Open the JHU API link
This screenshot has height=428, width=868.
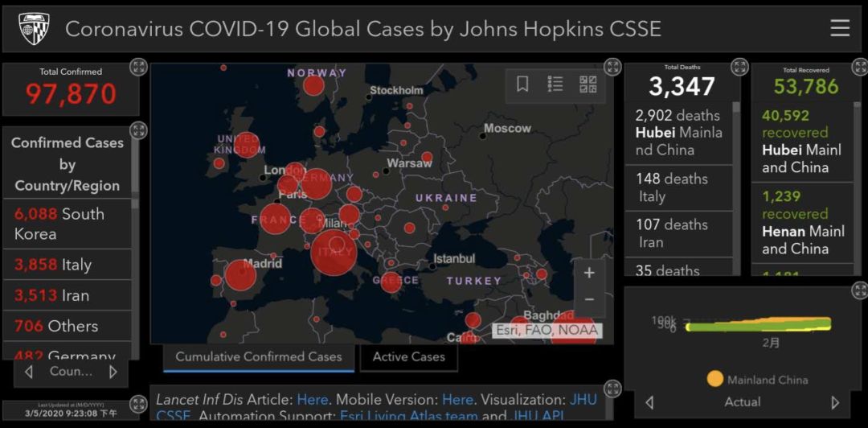[x=538, y=415]
